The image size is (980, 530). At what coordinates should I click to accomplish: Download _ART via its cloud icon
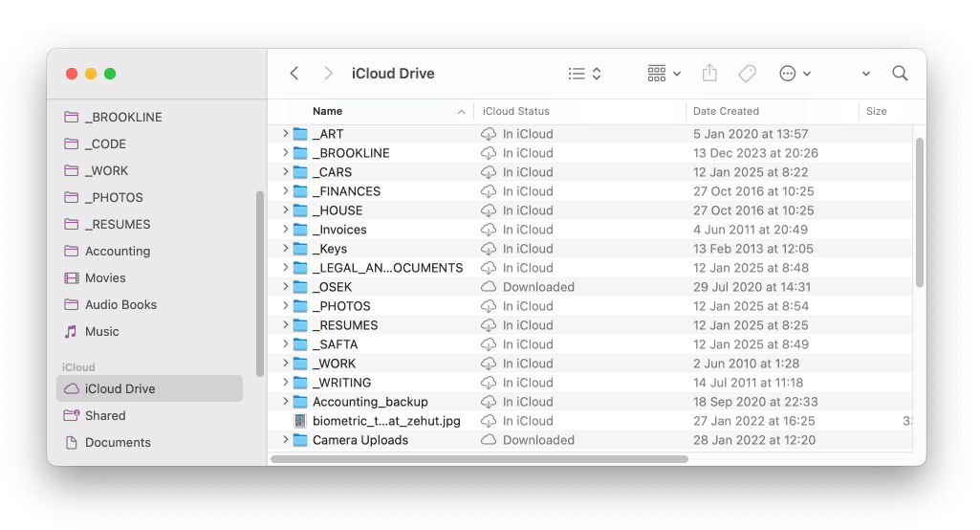489,134
